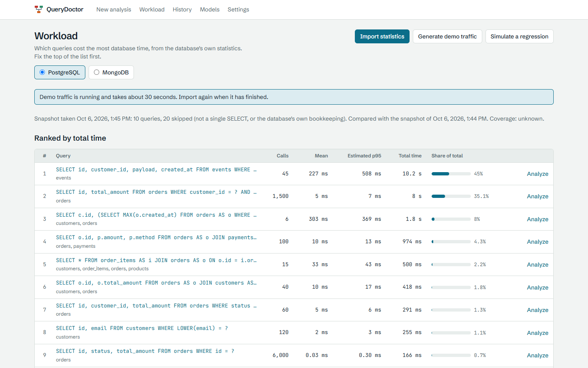Go to the Workload nav item
Image resolution: width=588 pixels, height=368 pixels.
pos(152,9)
